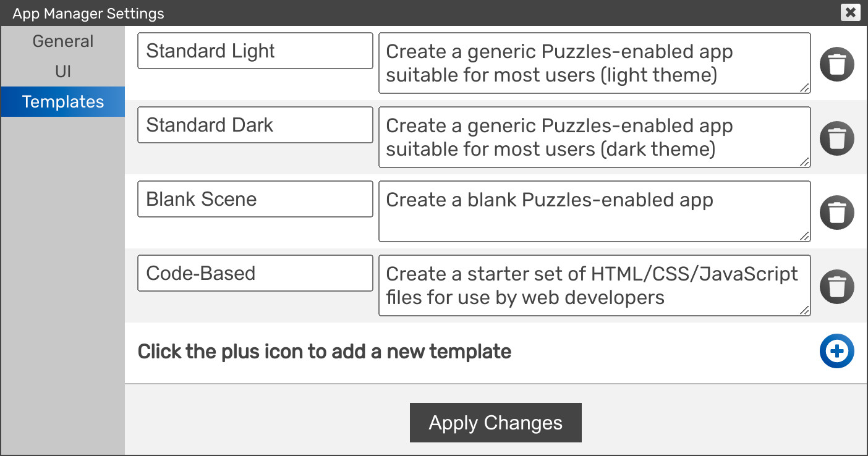Remove the Blank Scene template

(x=837, y=212)
